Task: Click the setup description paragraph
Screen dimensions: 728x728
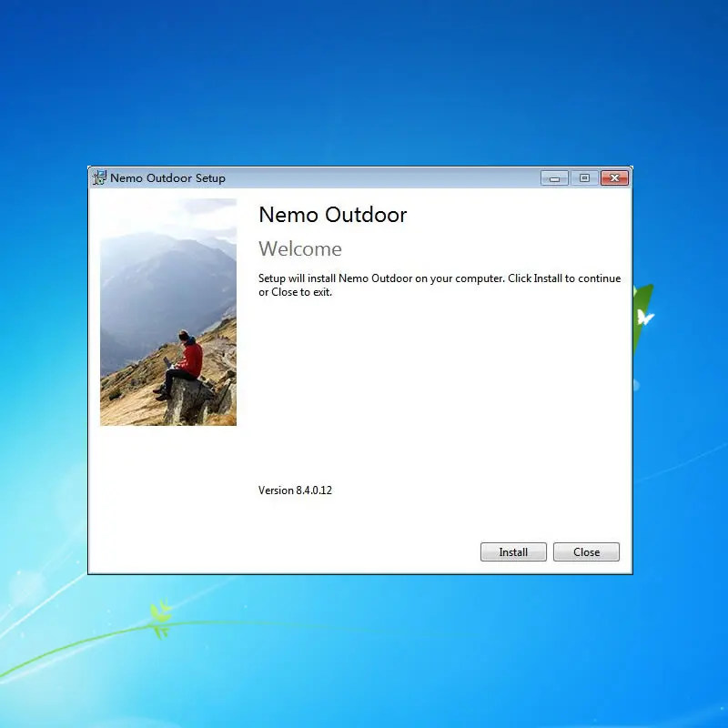Action: [x=440, y=285]
